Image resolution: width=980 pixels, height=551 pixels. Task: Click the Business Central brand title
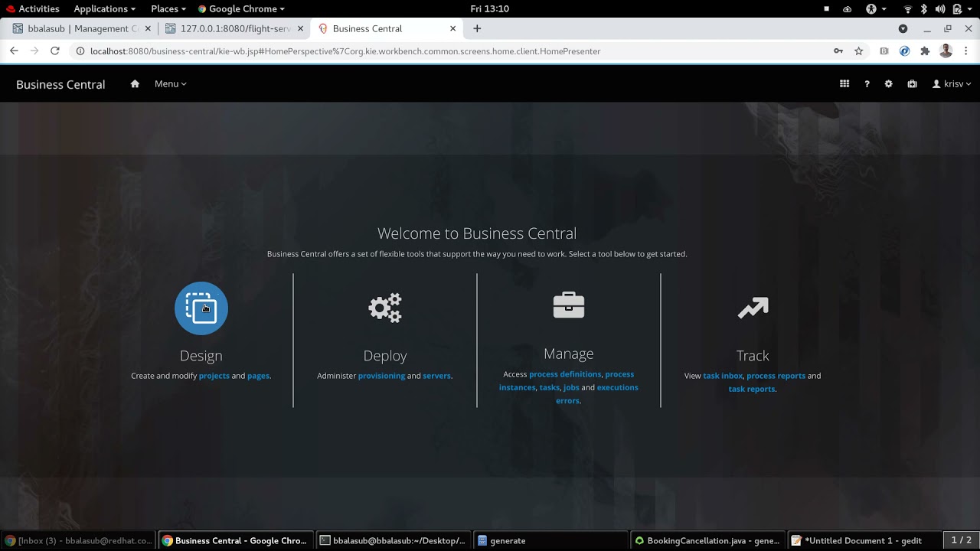tap(60, 84)
